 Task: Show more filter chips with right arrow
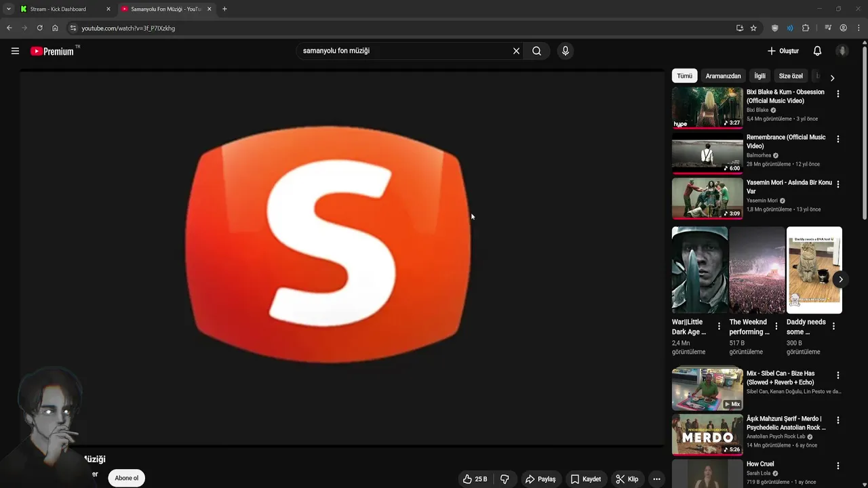pyautogui.click(x=832, y=77)
